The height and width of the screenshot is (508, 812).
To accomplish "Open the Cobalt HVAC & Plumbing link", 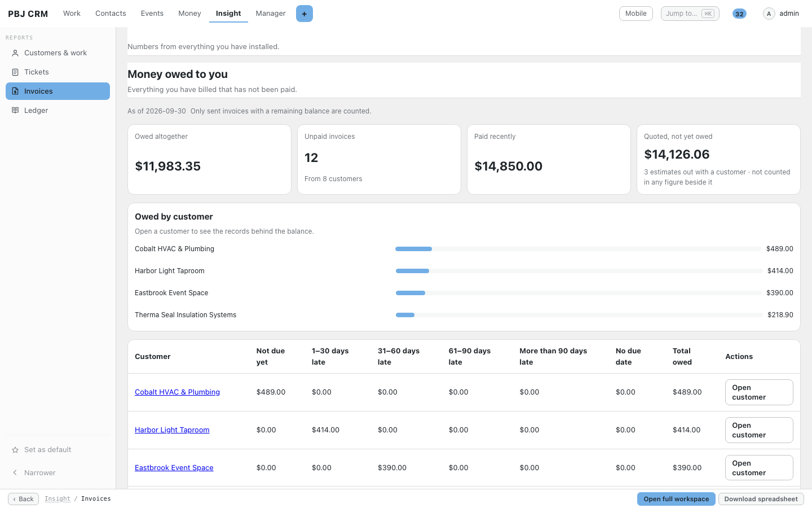I will 177,392.
